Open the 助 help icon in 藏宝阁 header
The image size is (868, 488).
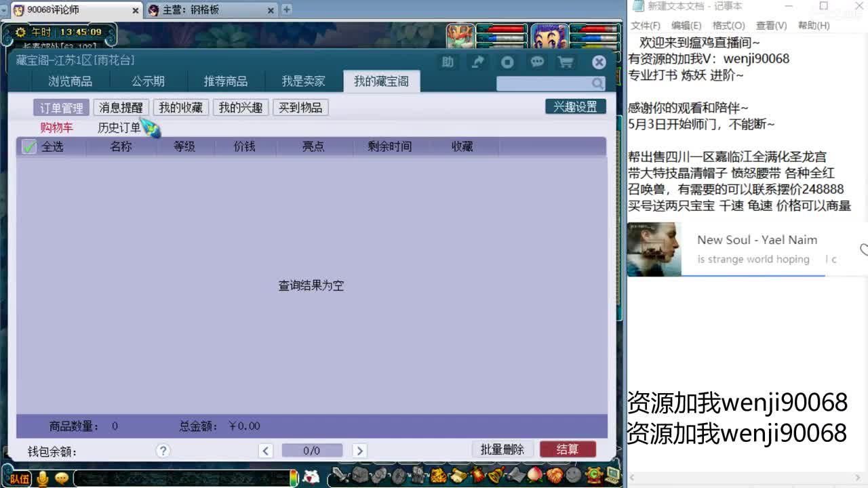pos(448,62)
